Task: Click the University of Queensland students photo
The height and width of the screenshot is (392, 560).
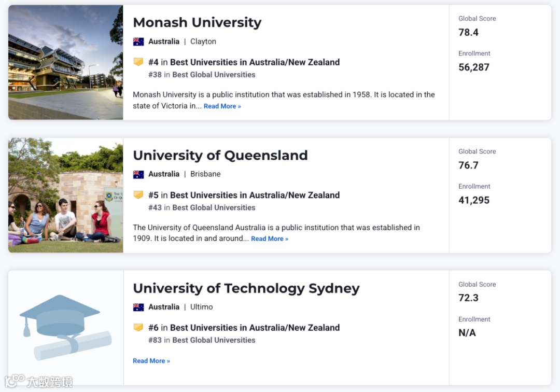Action: (66, 195)
